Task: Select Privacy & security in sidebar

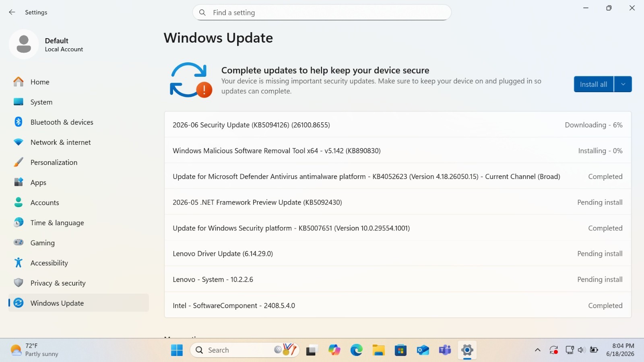Action: tap(78, 283)
